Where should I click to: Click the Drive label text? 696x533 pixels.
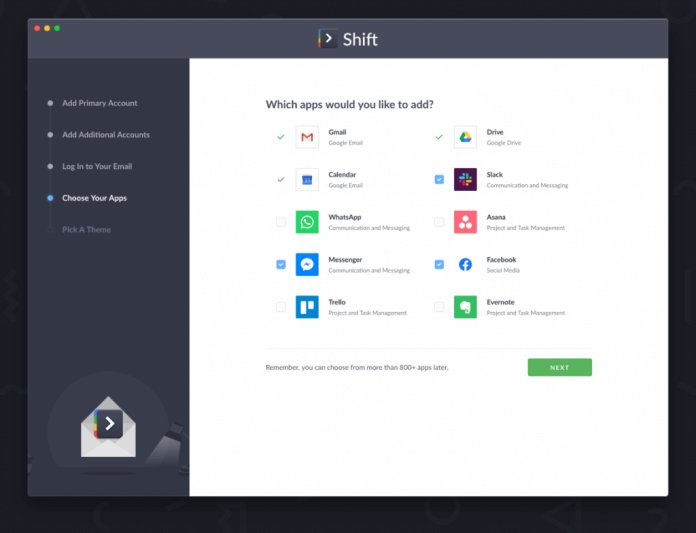pos(494,132)
